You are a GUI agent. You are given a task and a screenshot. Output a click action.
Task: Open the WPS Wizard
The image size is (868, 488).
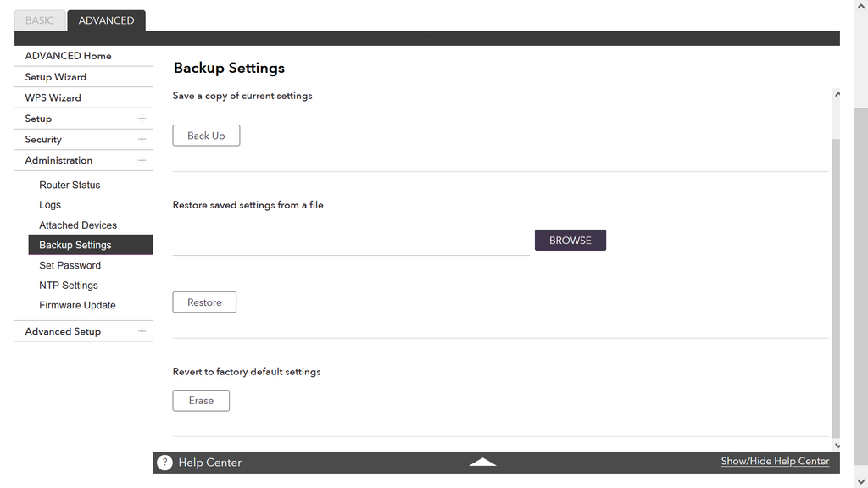53,97
